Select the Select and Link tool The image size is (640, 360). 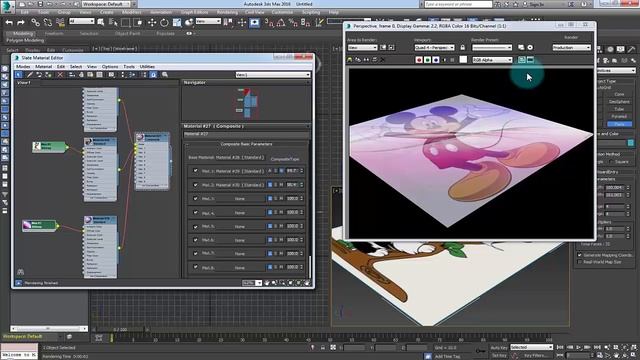tap(36, 23)
